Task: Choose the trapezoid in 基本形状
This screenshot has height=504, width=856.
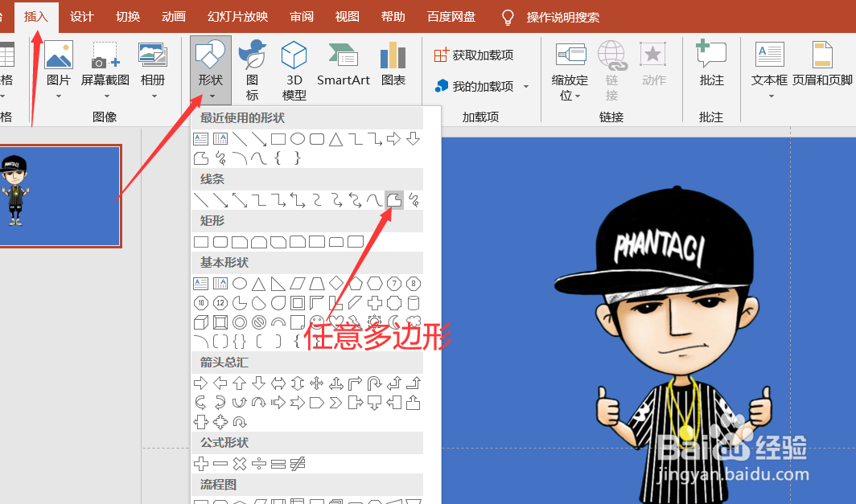Action: click(x=317, y=284)
